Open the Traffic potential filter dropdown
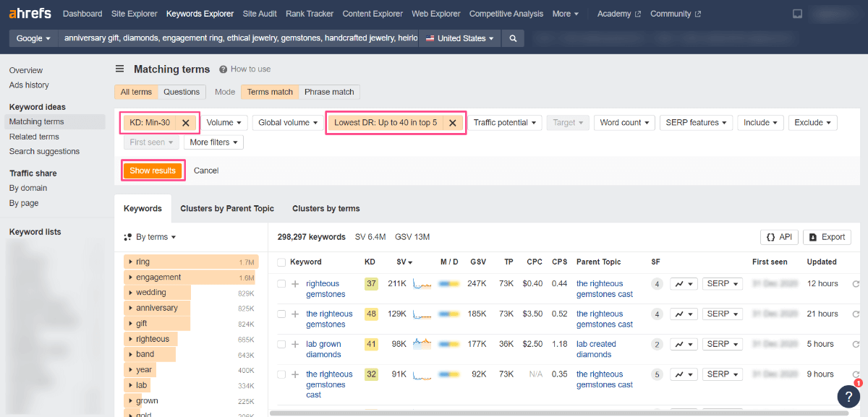The width and height of the screenshot is (868, 417). (504, 123)
